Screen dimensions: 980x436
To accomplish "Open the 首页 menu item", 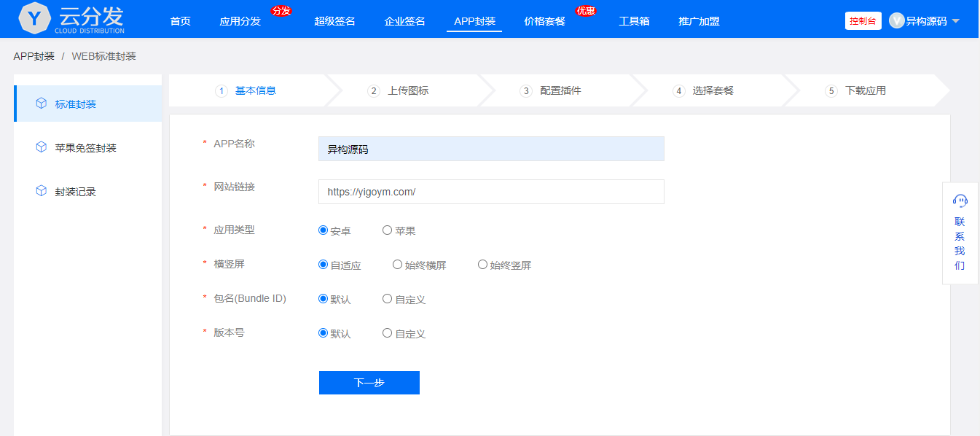I will [x=180, y=20].
